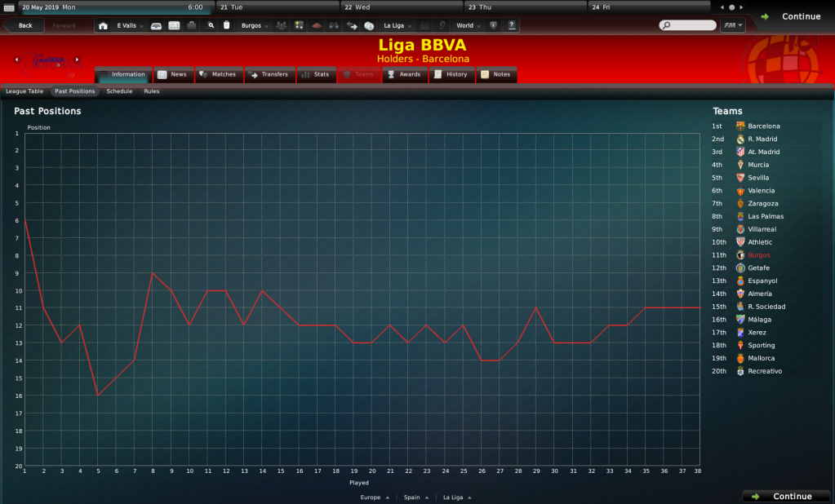
Task: Open the manager profile card icon
Action: tap(174, 25)
